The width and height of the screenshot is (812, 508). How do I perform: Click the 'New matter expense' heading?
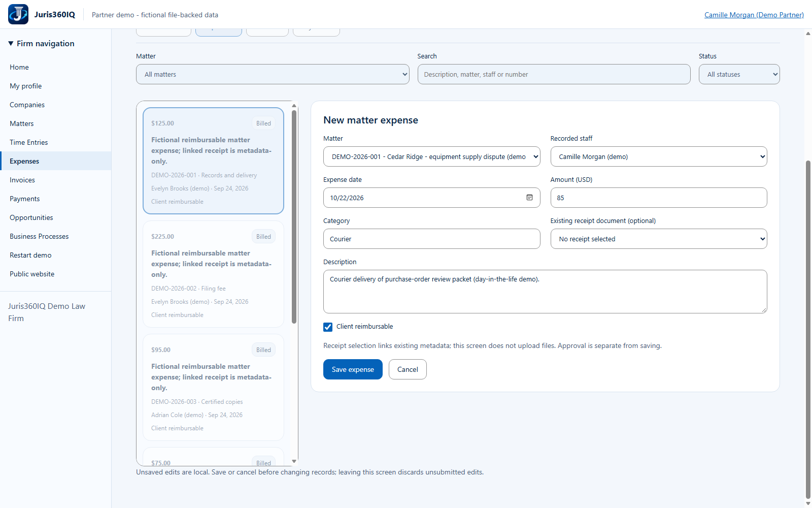coord(370,120)
